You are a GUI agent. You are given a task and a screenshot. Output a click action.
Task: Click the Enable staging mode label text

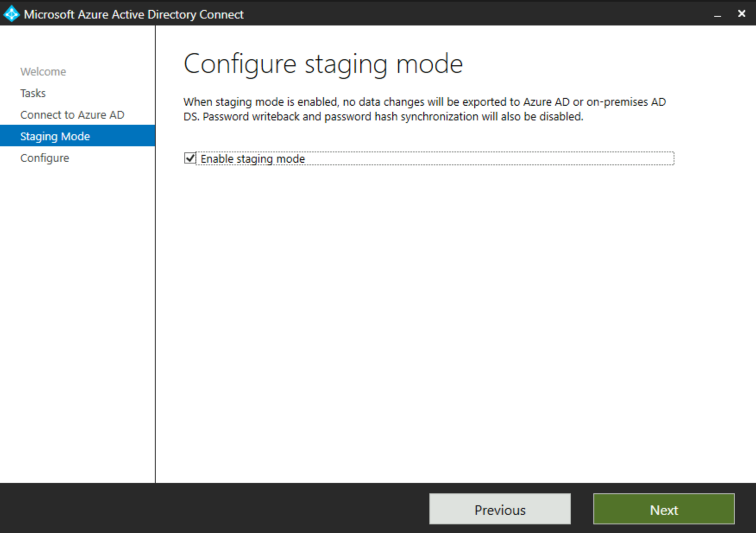click(x=253, y=158)
